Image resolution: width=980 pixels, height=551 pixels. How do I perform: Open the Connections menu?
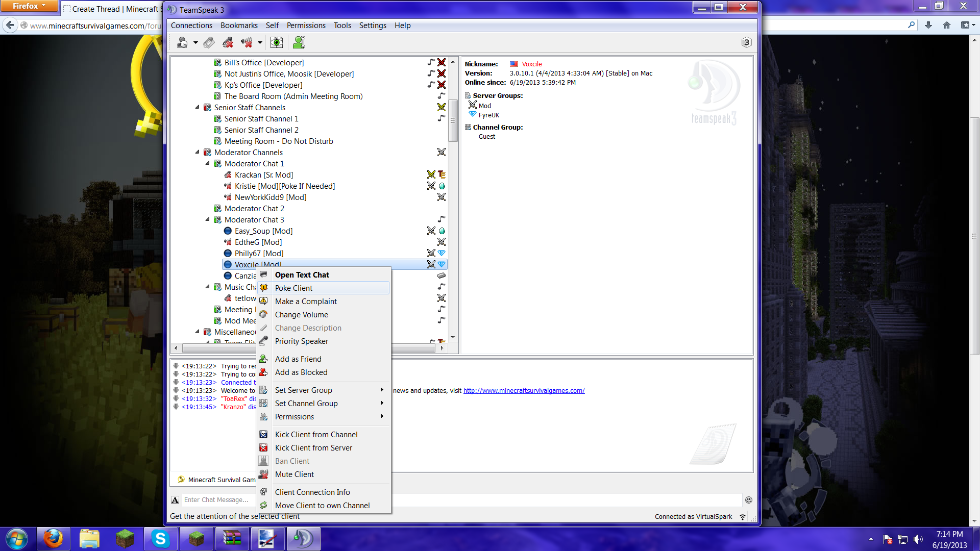point(191,26)
